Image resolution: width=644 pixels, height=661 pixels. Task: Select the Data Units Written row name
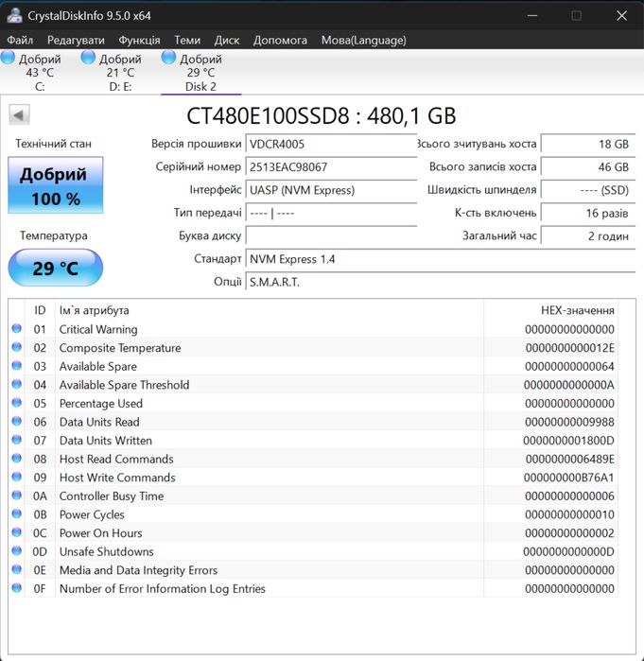106,441
